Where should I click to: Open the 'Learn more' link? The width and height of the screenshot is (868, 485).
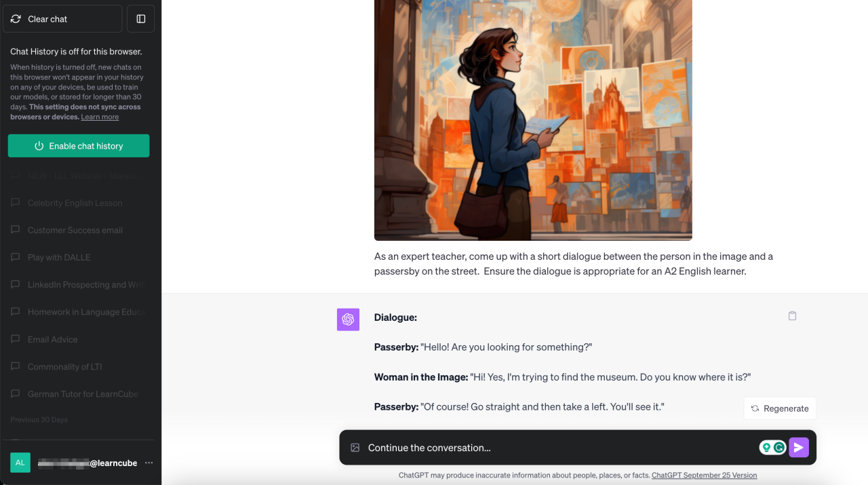click(x=99, y=117)
